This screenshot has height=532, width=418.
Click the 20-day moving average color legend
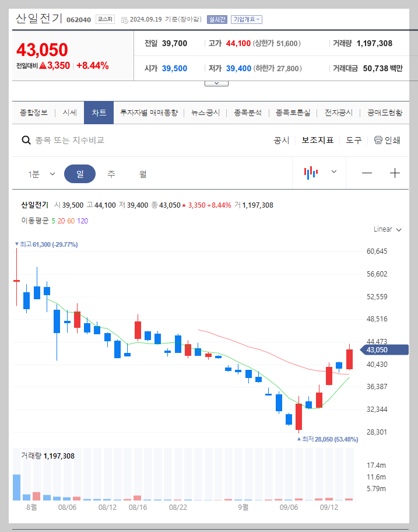(x=63, y=221)
